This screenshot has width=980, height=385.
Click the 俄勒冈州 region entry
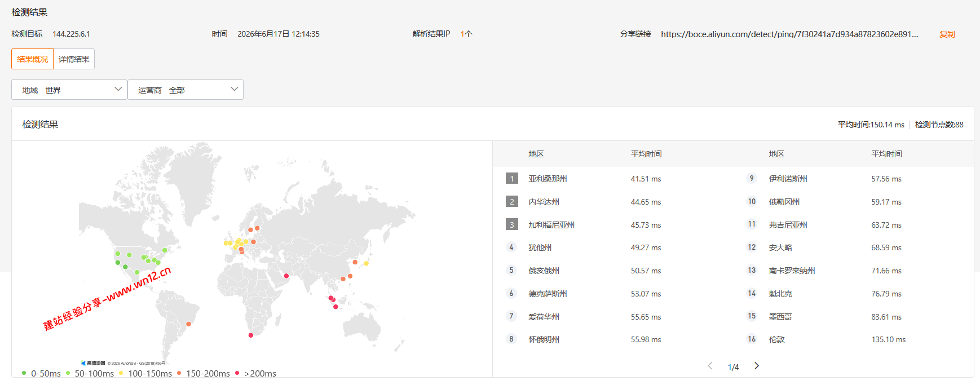tap(784, 202)
